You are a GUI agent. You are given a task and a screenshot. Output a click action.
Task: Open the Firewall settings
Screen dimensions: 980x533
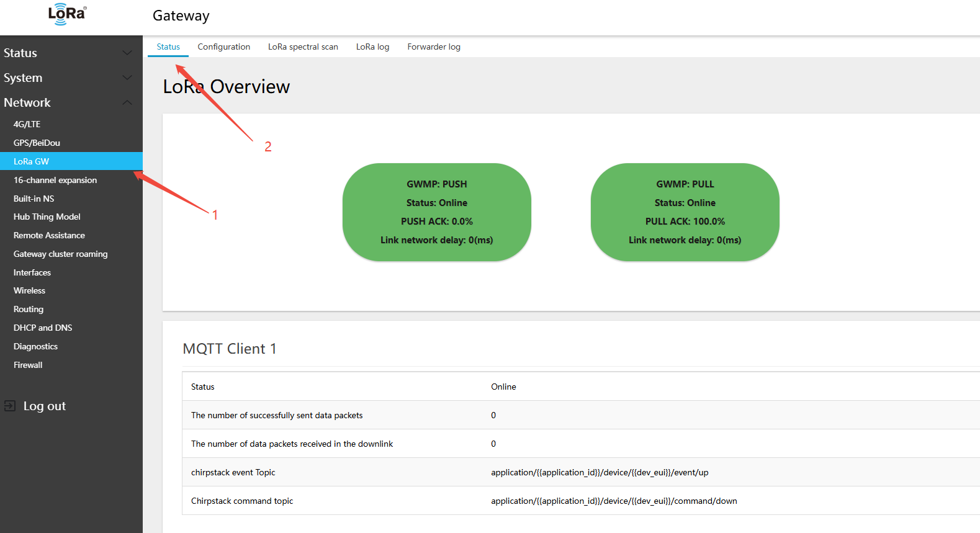click(x=28, y=365)
